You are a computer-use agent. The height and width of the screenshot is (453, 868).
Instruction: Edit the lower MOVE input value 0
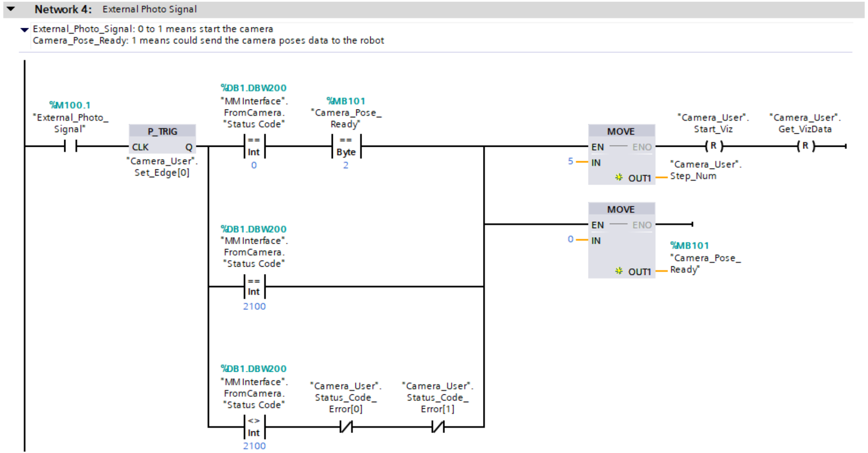[x=570, y=239]
